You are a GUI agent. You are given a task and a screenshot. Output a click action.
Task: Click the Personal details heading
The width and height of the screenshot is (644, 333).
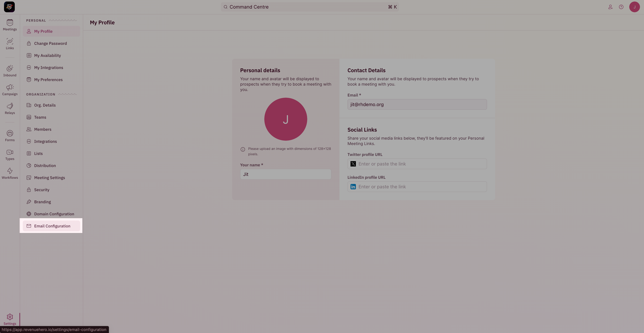(x=260, y=70)
